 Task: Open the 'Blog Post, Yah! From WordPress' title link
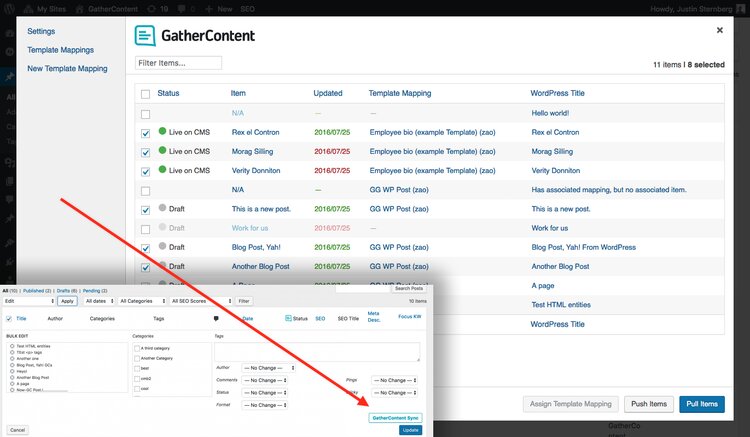pyautogui.click(x=584, y=247)
